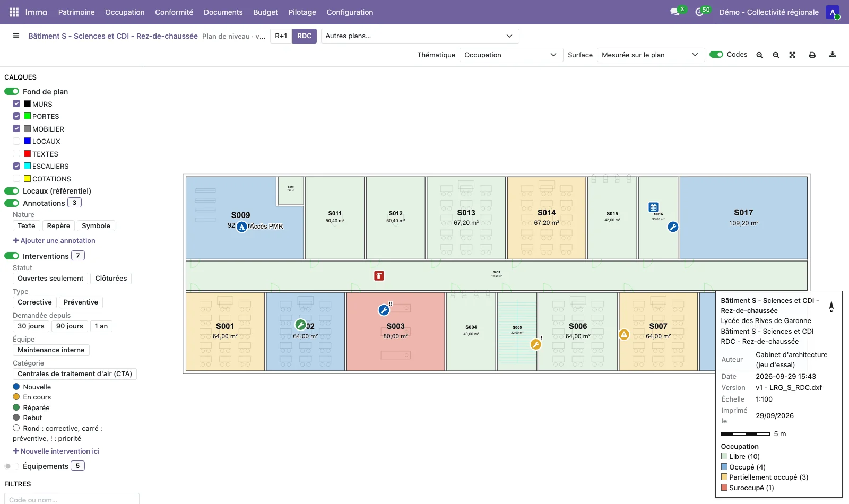The width and height of the screenshot is (849, 504).
Task: Open the Patrimoine menu
Action: point(76,12)
